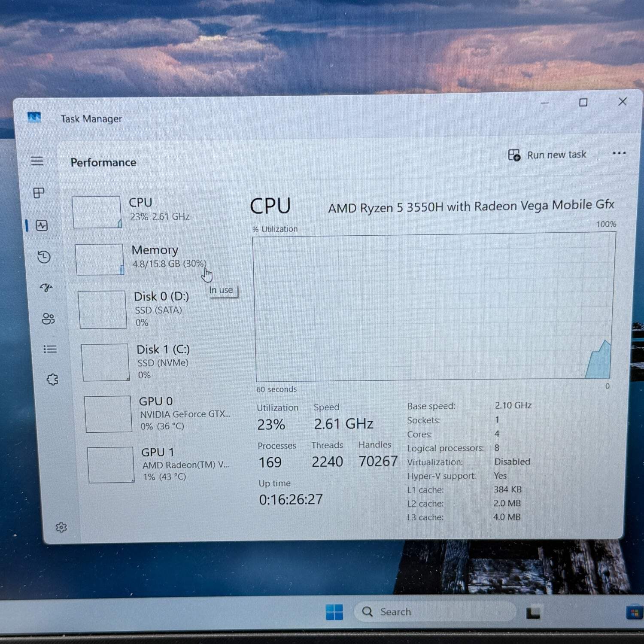The image size is (644, 644).
Task: Click the Performance page heading
Action: [x=103, y=162]
